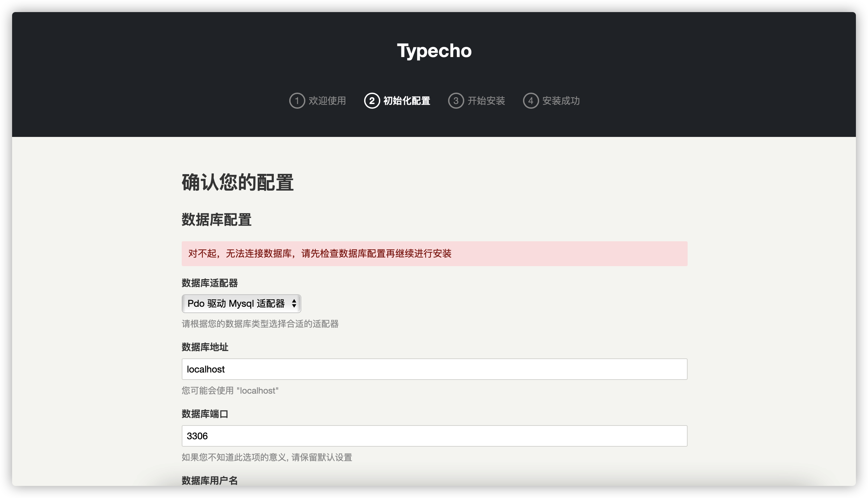This screenshot has height=498, width=868.
Task: Click the 数据库配置 section heading
Action: [216, 219]
